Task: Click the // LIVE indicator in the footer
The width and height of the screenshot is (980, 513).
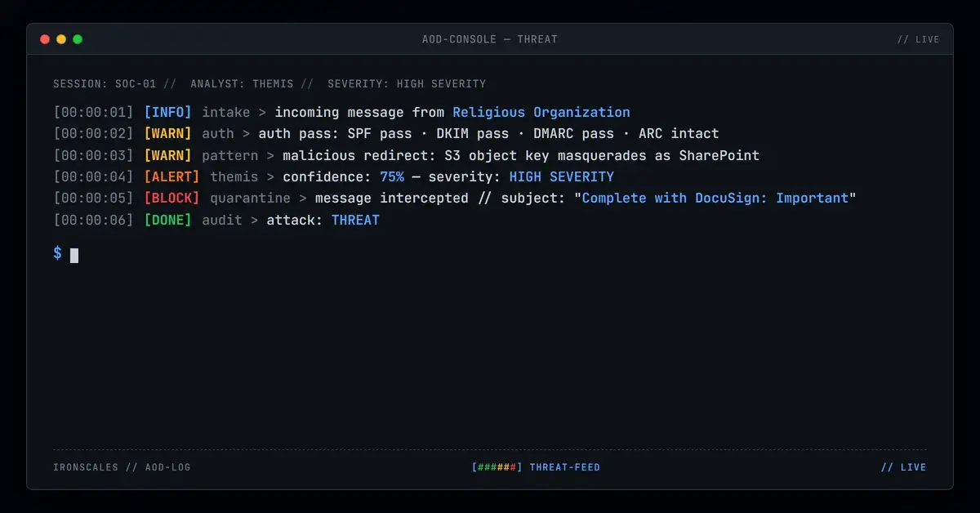Action: tap(904, 467)
